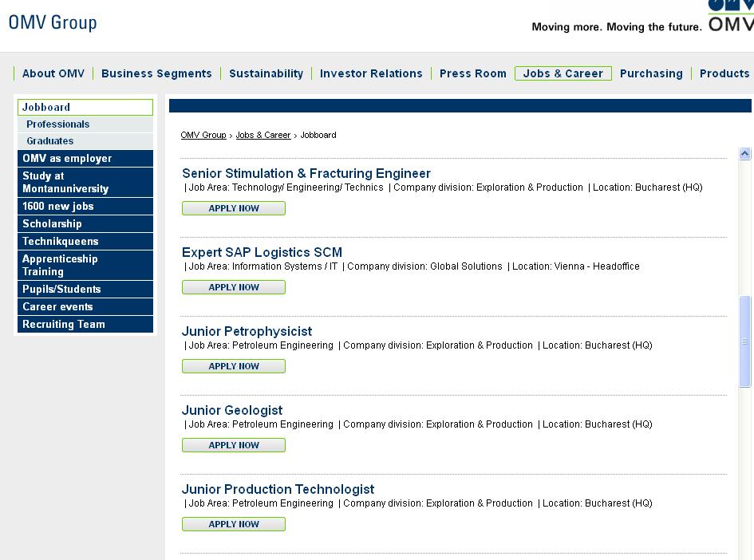
Task: Click the OMV logo in the header
Action: (x=731, y=16)
